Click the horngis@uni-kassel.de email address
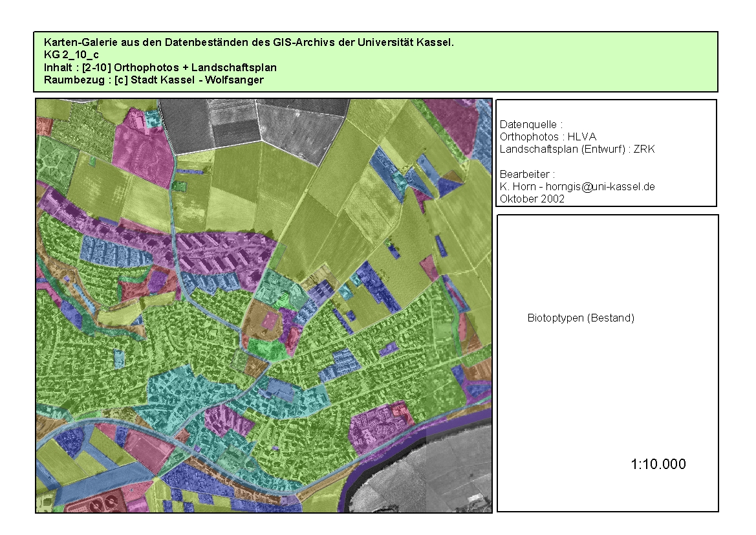Image resolution: width=756 pixels, height=535 pixels. click(x=599, y=187)
